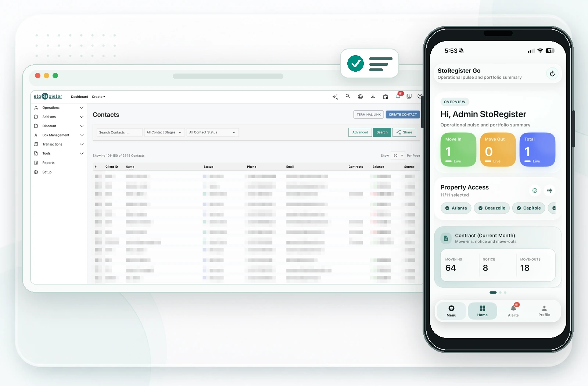The height and width of the screenshot is (386, 588).
Task: Expand the Operations sidebar section
Action: pos(59,108)
